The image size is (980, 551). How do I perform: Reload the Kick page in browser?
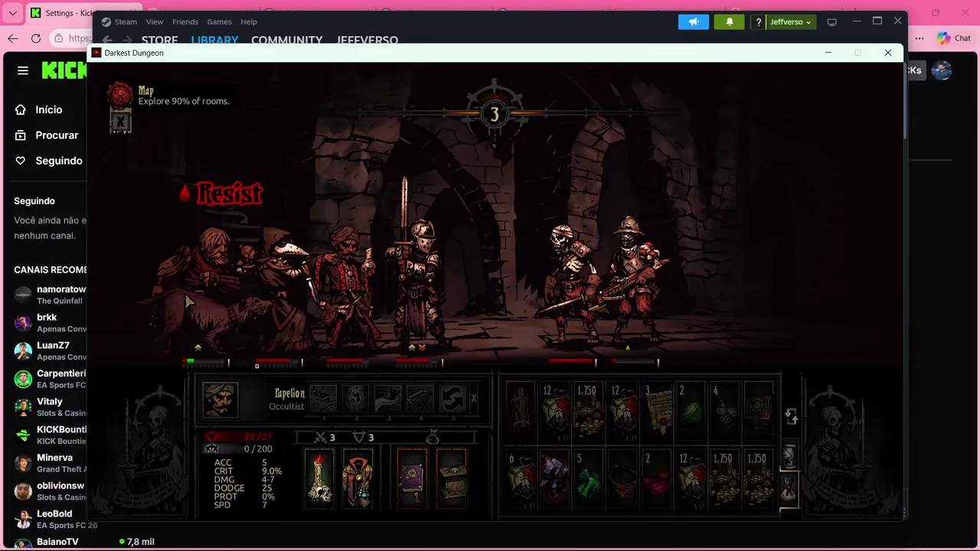point(36,38)
